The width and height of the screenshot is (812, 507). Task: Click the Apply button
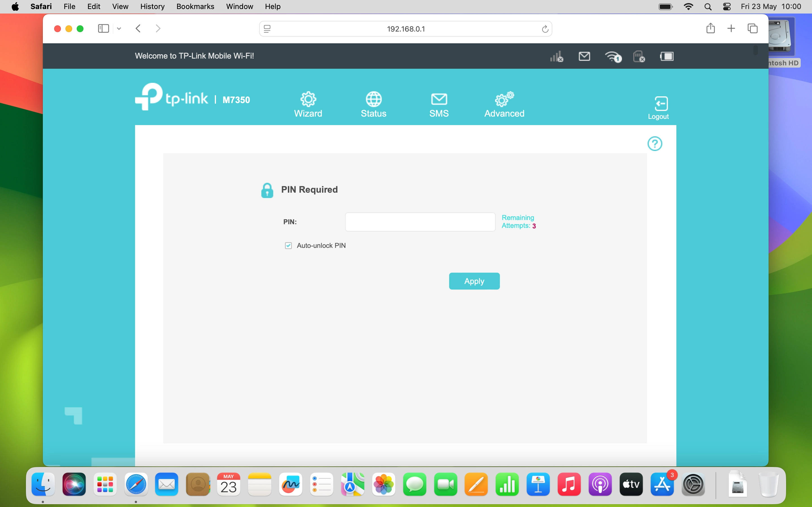pyautogui.click(x=474, y=281)
